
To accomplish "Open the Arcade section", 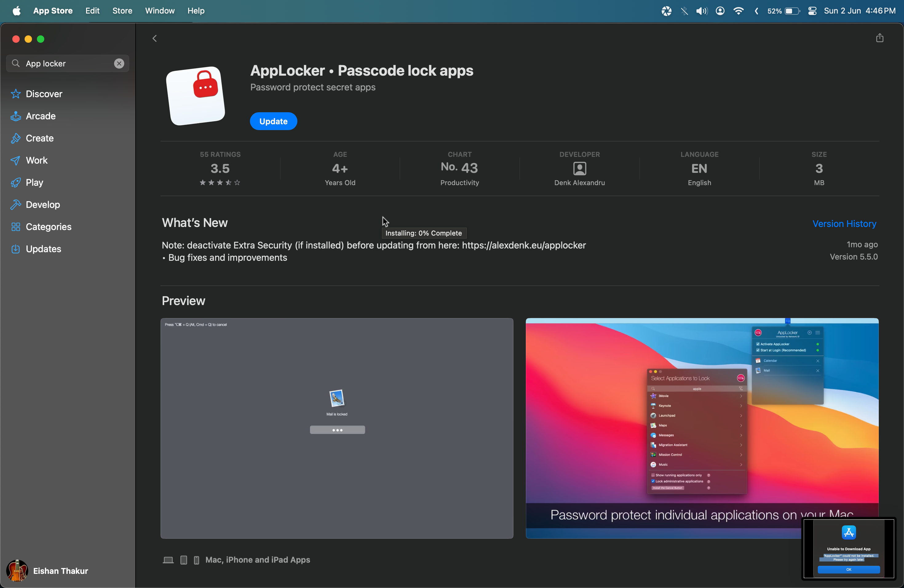I will coord(40,116).
